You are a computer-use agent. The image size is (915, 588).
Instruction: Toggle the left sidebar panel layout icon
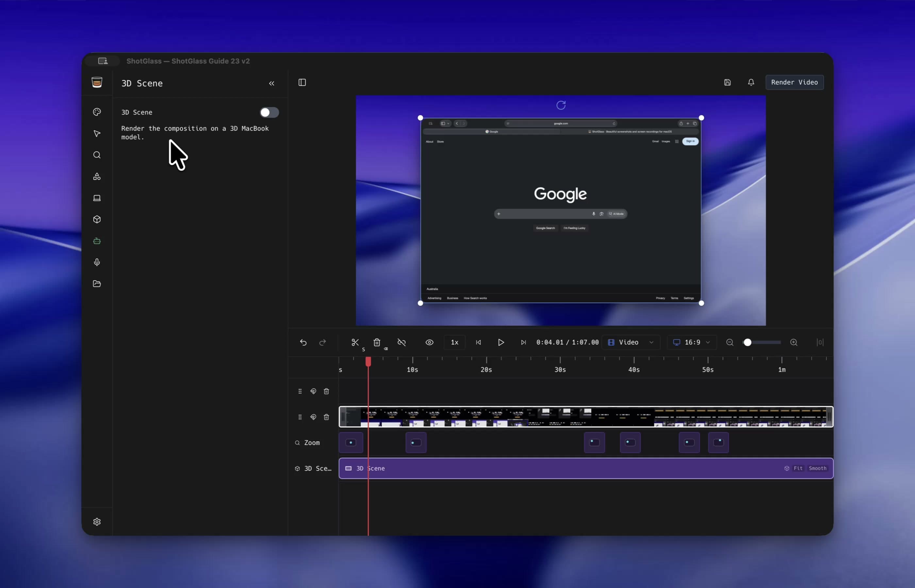(x=302, y=82)
